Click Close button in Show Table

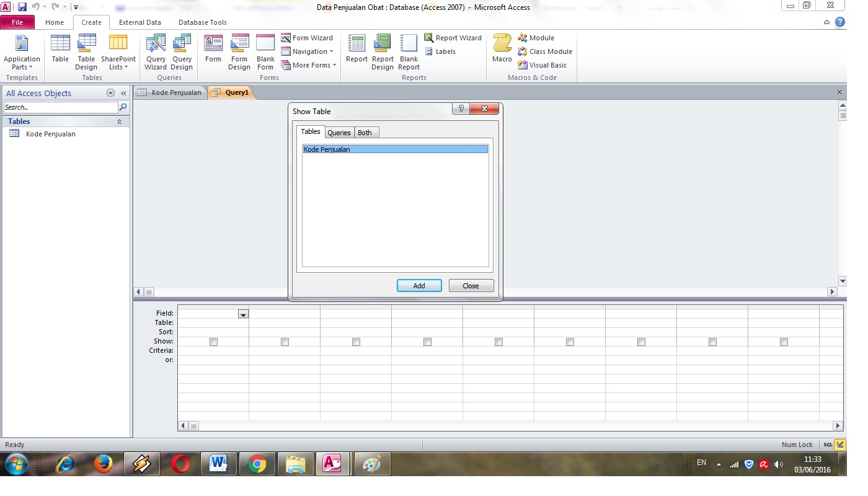click(x=471, y=286)
